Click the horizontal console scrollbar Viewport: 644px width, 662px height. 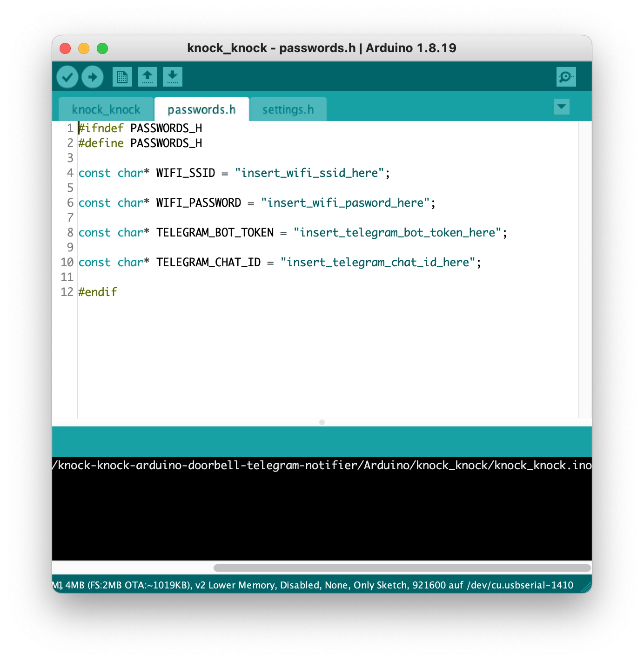coord(402,566)
